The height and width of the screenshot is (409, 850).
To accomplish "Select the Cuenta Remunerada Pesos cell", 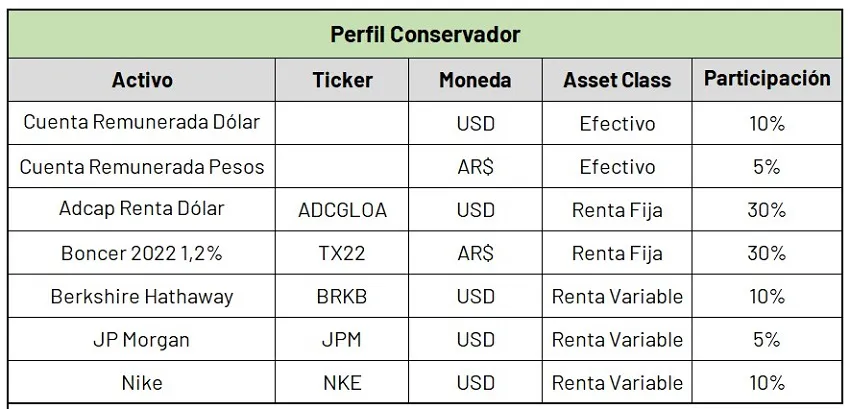I will pos(142,167).
